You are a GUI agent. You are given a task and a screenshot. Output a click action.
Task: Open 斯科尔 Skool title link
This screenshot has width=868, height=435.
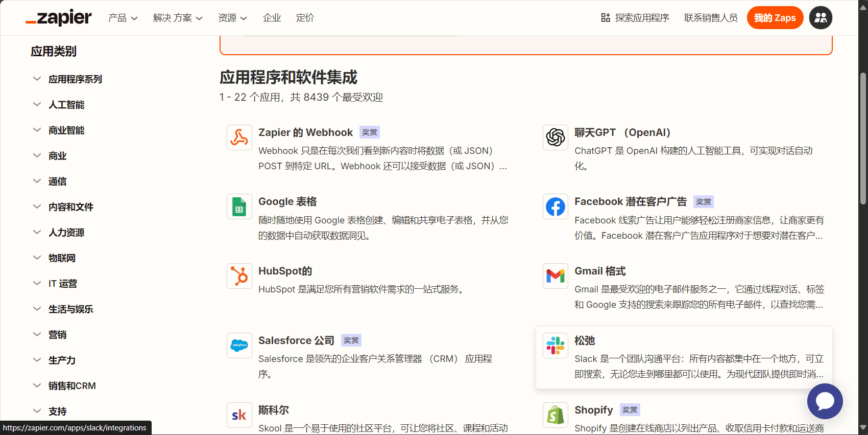tap(274, 410)
